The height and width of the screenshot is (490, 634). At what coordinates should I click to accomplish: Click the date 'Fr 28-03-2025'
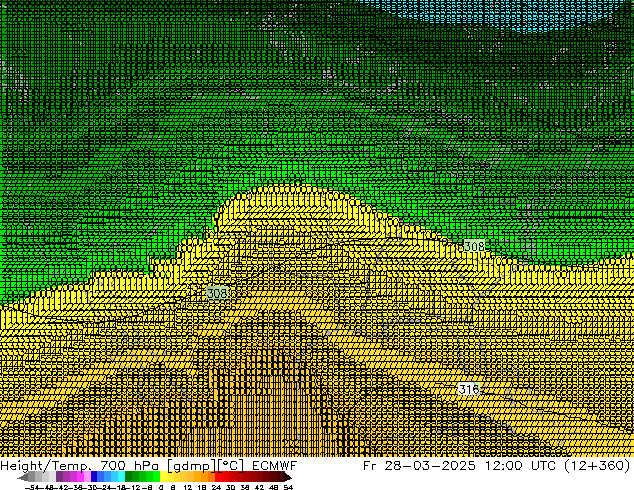(419, 466)
